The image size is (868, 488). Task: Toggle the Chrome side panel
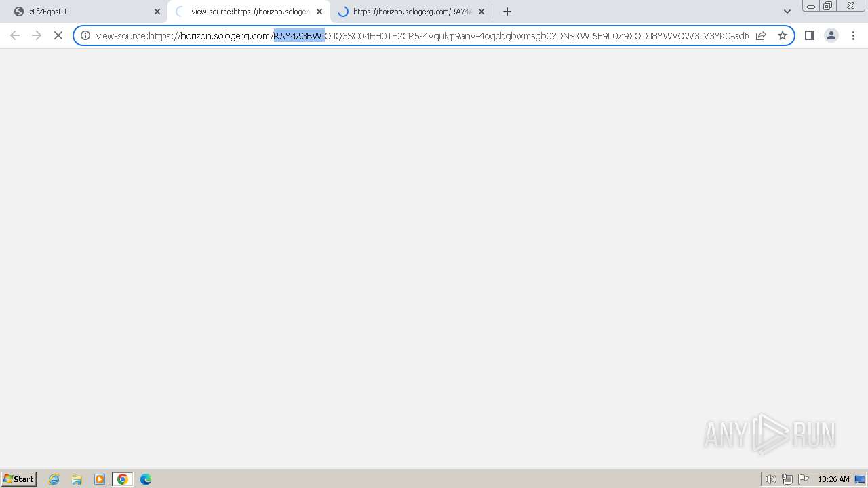(809, 35)
